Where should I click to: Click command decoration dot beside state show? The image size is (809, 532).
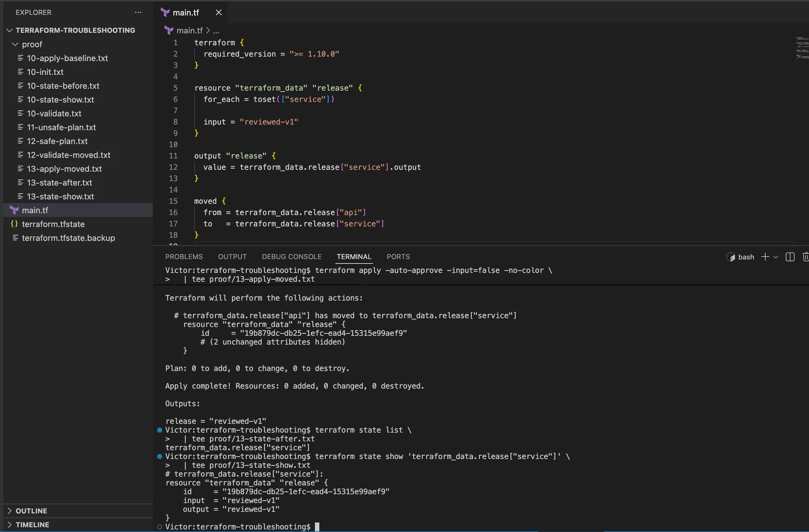[159, 456]
